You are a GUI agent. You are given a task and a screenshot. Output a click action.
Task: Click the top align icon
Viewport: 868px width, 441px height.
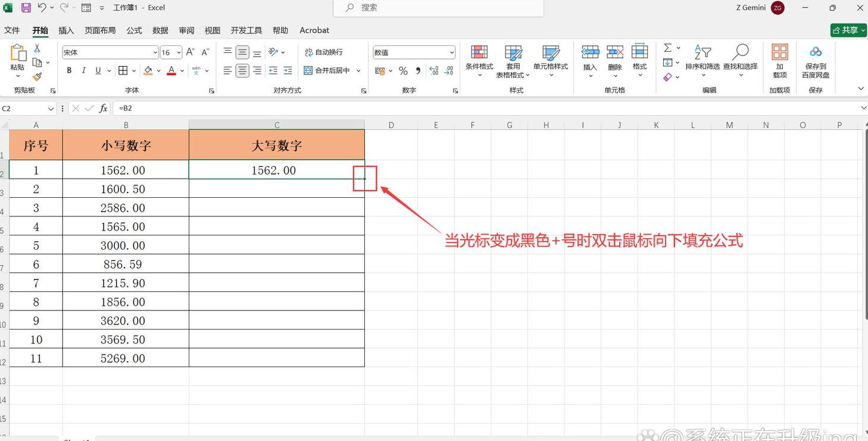click(227, 52)
